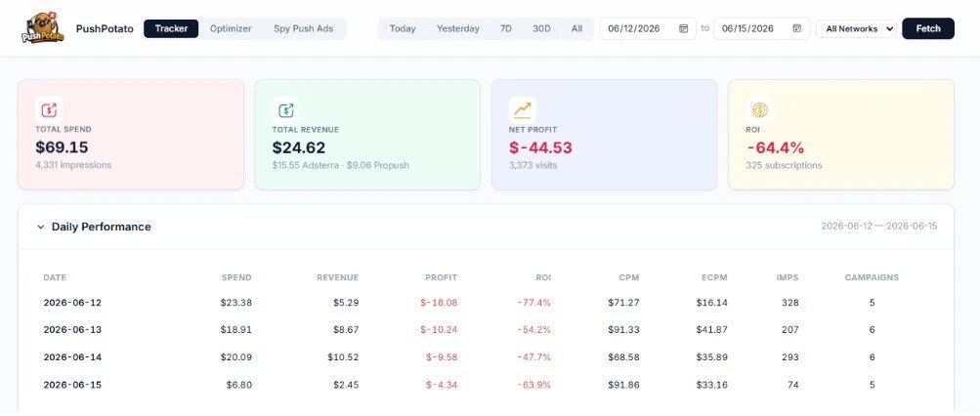
Task: Choose the 30D date range
Action: pos(541,28)
